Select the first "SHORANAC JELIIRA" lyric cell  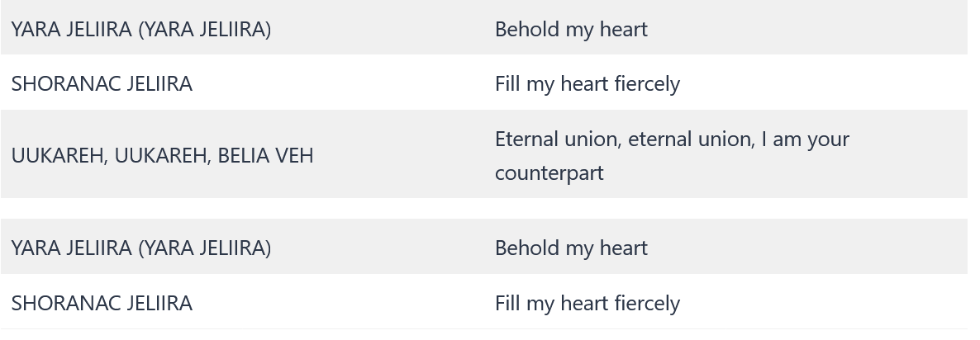coord(102,83)
